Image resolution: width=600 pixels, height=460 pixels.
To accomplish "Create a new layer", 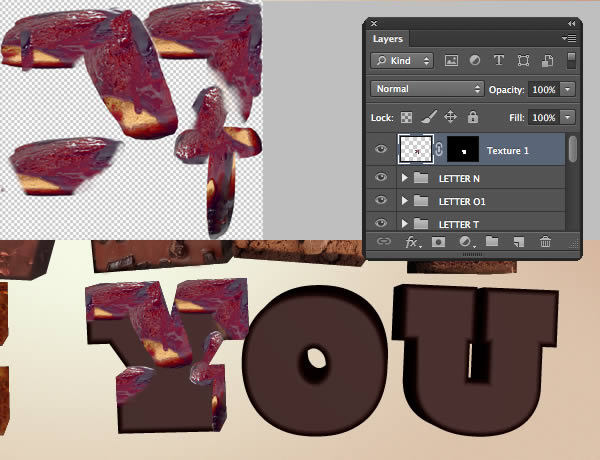I will pos(518,242).
